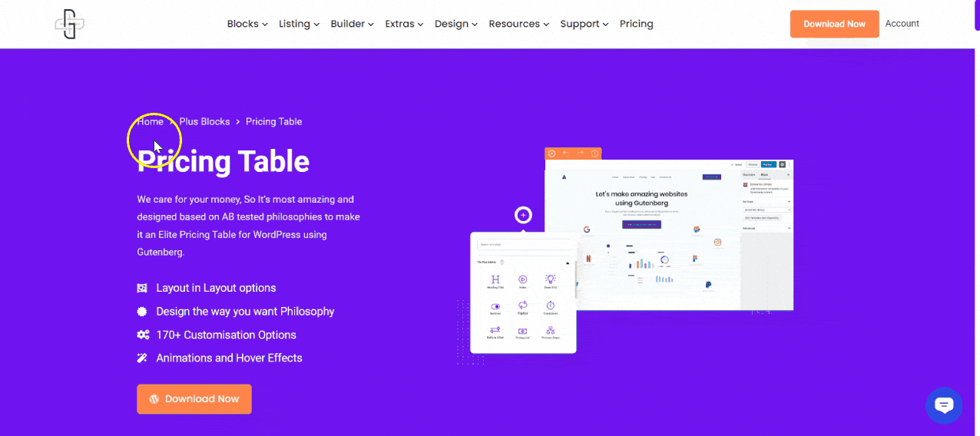Click the Flipbox block icon in the illustration
Screen dimensions: 980x436
522,306
